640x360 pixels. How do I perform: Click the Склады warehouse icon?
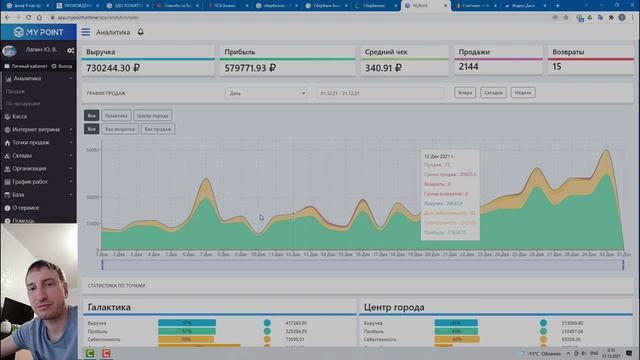coord(7,156)
